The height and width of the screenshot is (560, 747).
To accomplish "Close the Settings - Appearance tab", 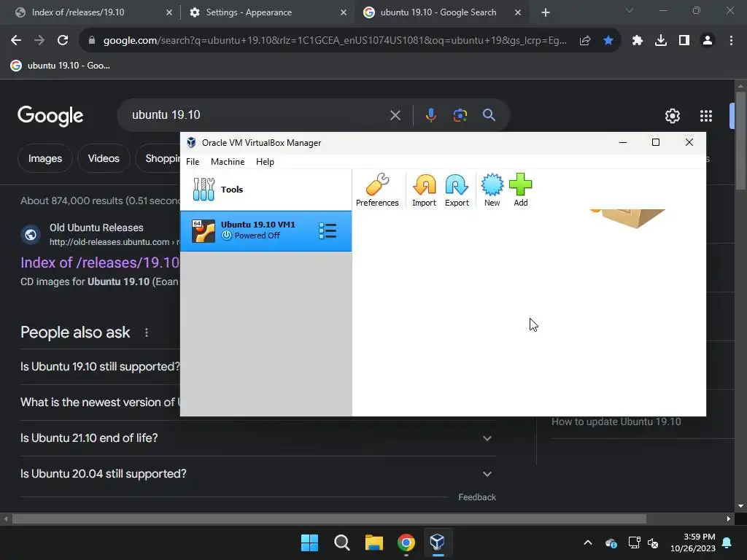I will [344, 13].
